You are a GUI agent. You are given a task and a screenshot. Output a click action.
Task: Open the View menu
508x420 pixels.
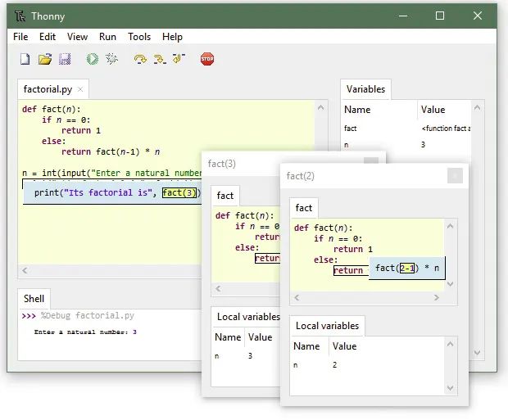tap(77, 37)
